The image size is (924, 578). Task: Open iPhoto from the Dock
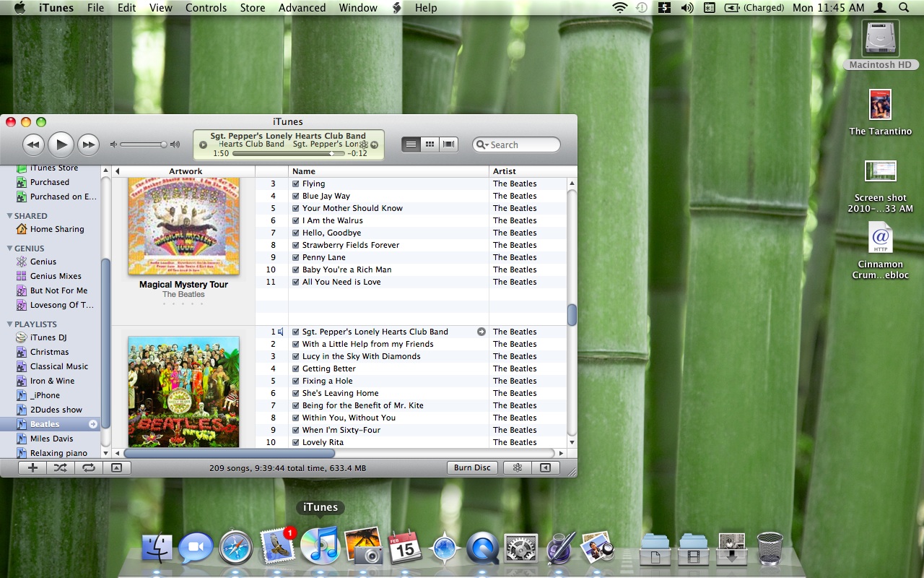[362, 545]
